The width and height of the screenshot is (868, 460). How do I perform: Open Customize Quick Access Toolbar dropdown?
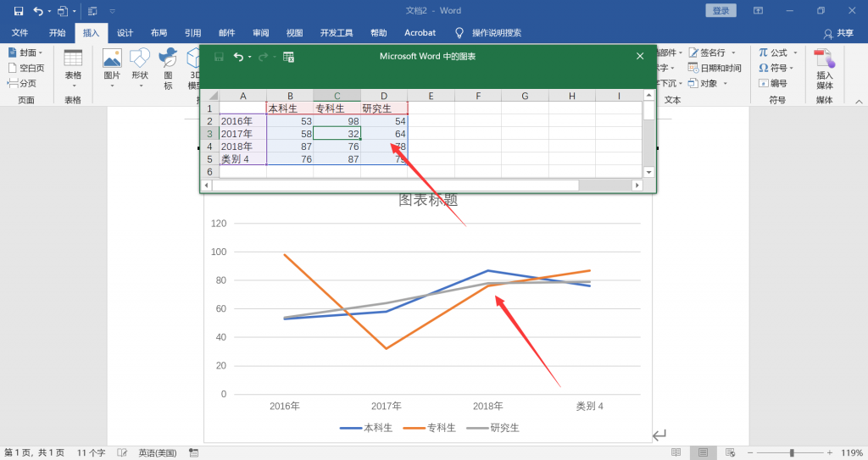tap(113, 11)
